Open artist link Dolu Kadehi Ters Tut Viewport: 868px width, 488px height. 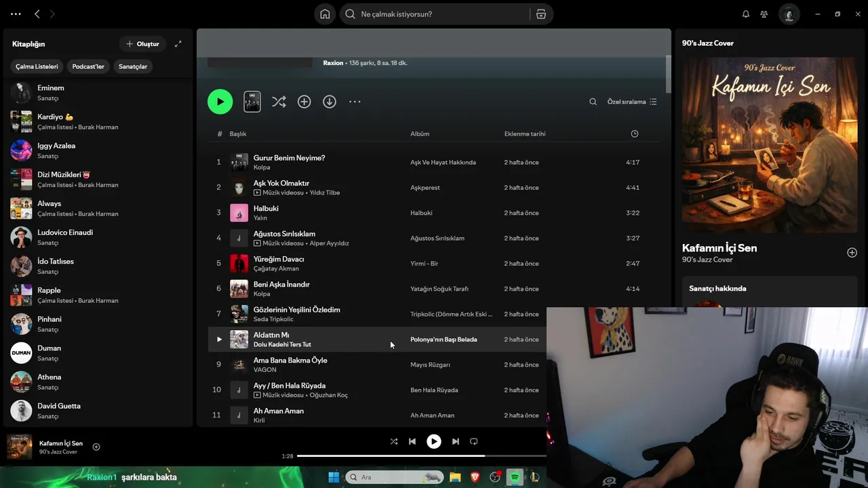pyautogui.click(x=282, y=344)
